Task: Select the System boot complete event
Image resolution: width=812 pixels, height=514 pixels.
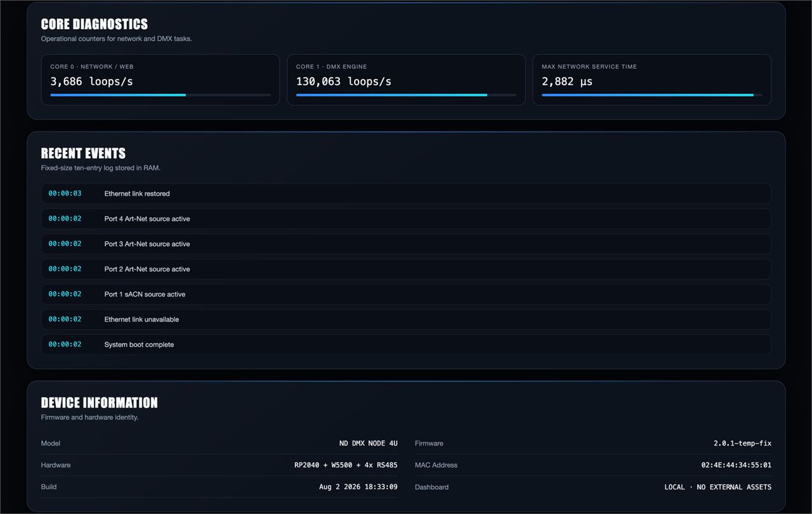Action: coord(406,345)
